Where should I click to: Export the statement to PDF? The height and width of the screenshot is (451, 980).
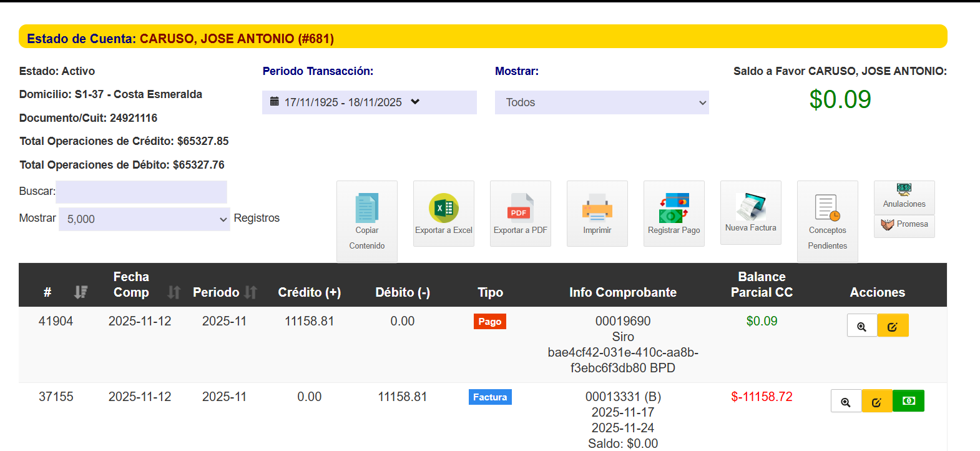pyautogui.click(x=520, y=209)
